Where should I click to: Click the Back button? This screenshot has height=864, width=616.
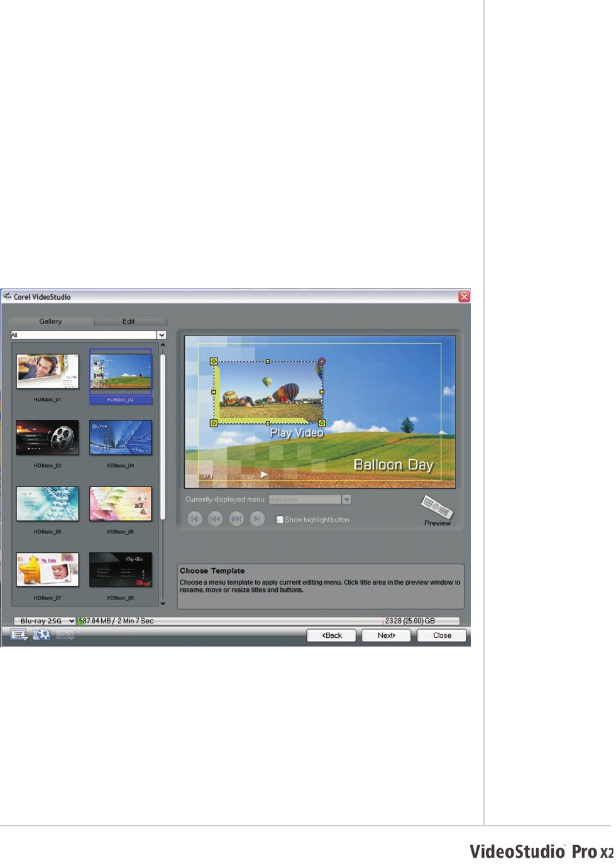pyautogui.click(x=331, y=635)
